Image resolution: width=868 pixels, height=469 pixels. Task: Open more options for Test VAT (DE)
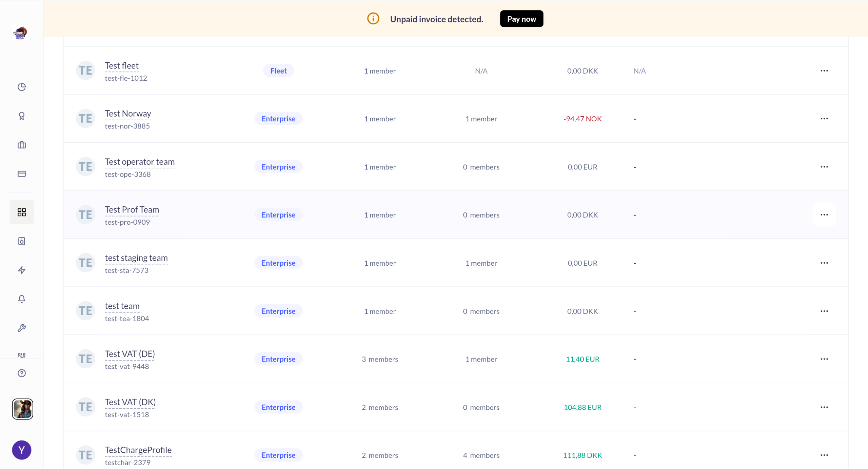click(824, 359)
